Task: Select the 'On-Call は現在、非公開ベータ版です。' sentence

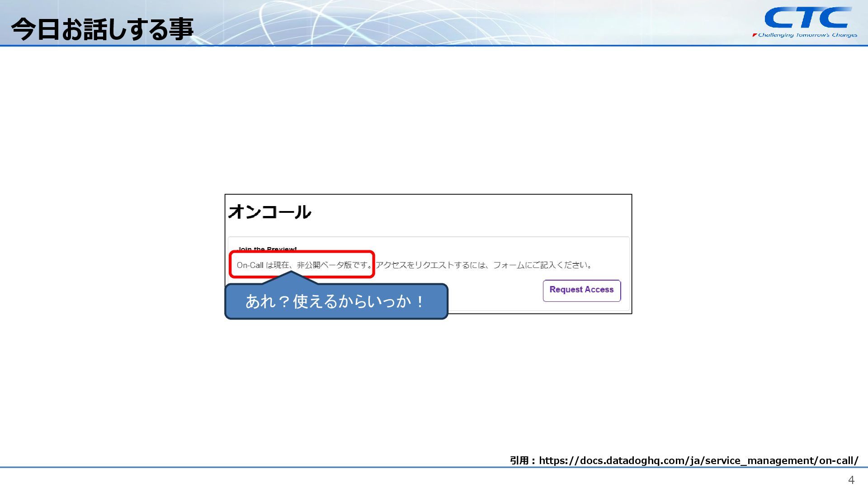Action: [x=304, y=265]
